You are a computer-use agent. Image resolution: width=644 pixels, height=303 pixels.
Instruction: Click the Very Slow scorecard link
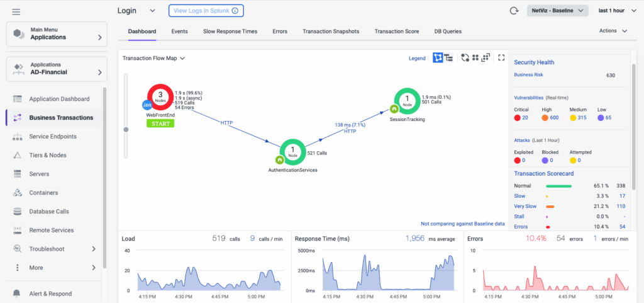point(525,206)
